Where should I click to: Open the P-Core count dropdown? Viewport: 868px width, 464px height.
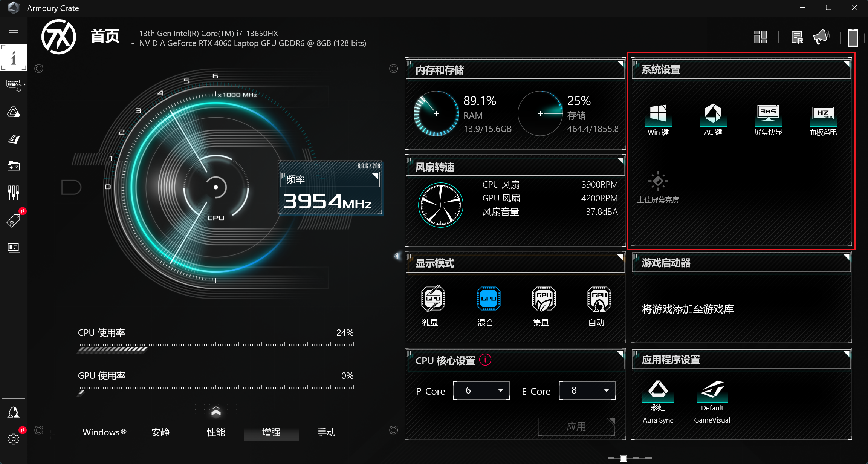[481, 390]
